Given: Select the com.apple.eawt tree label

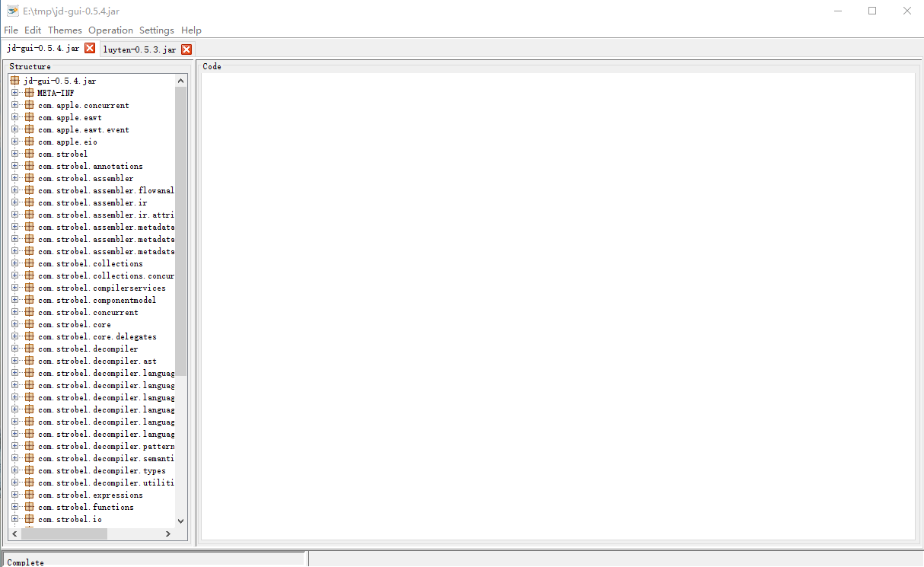Looking at the screenshot, I should click(x=70, y=117).
